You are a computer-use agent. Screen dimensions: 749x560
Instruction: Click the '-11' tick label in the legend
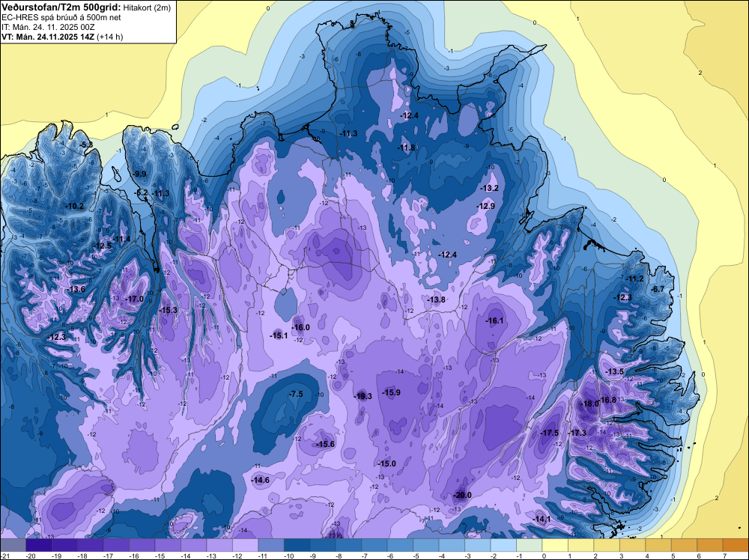pos(264,556)
